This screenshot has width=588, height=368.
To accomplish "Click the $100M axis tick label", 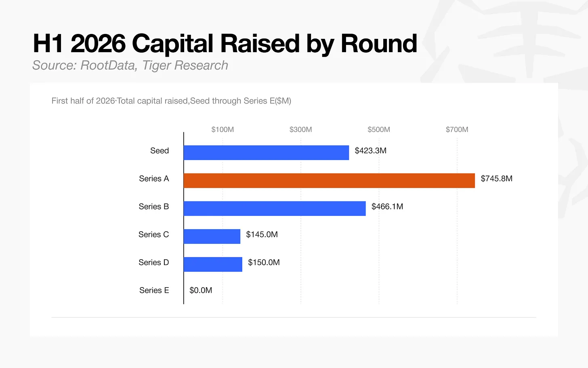I will [223, 129].
